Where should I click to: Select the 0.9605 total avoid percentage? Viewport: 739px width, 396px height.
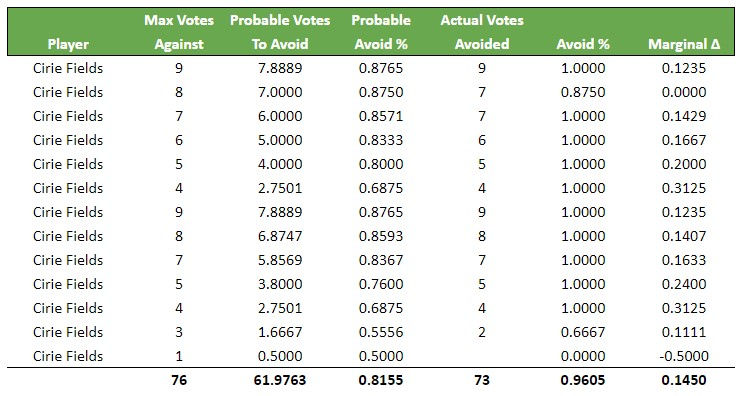[583, 380]
